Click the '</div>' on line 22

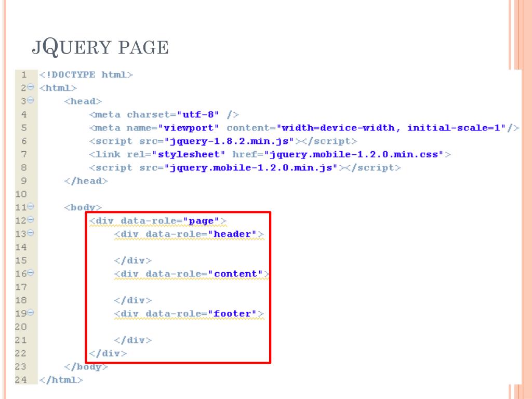click(108, 353)
